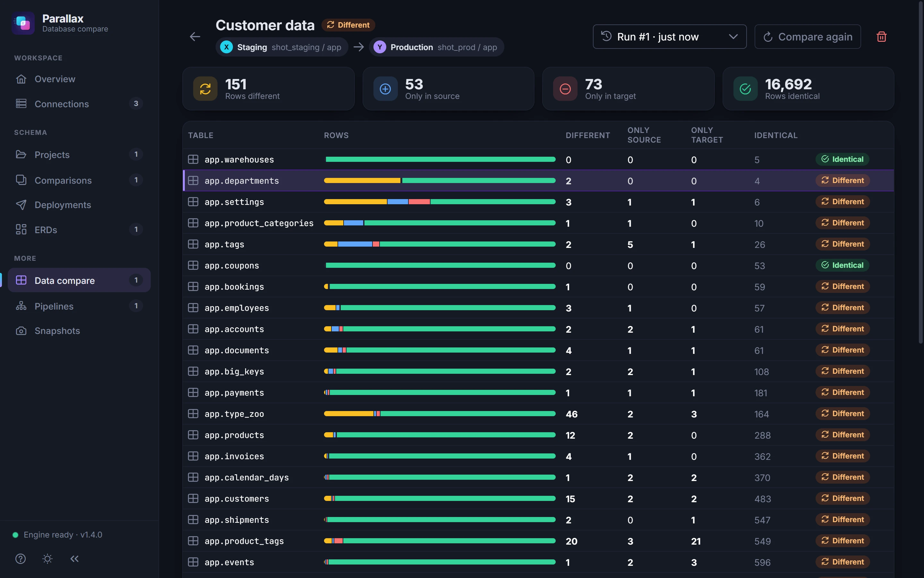Click the Staging shot_staging / app chip
This screenshot has width=924, height=578.
pos(282,47)
